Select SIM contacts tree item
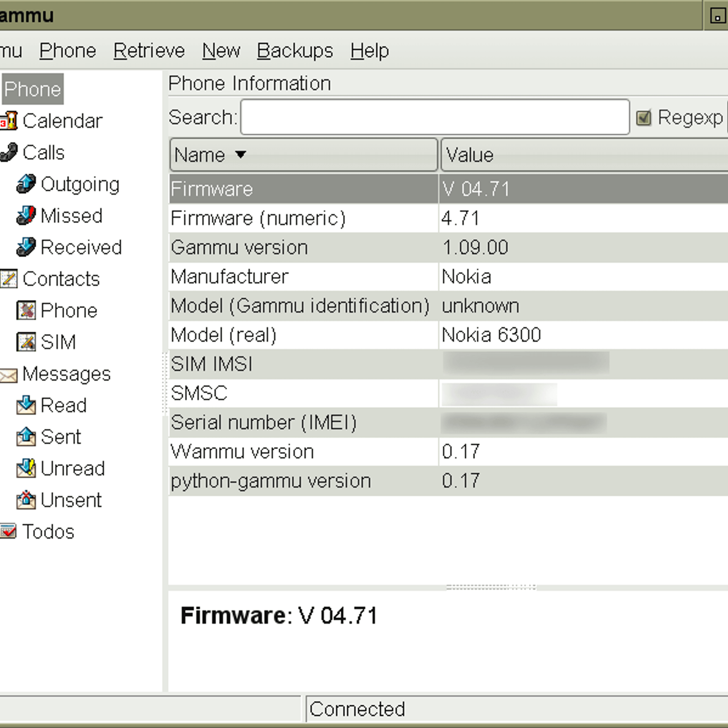The width and height of the screenshot is (728, 728). [x=58, y=342]
